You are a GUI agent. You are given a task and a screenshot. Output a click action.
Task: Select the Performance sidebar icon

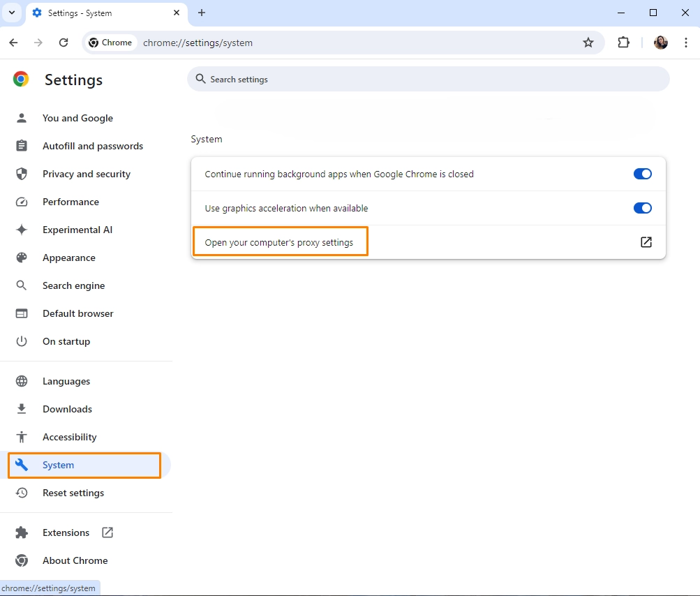[22, 202]
